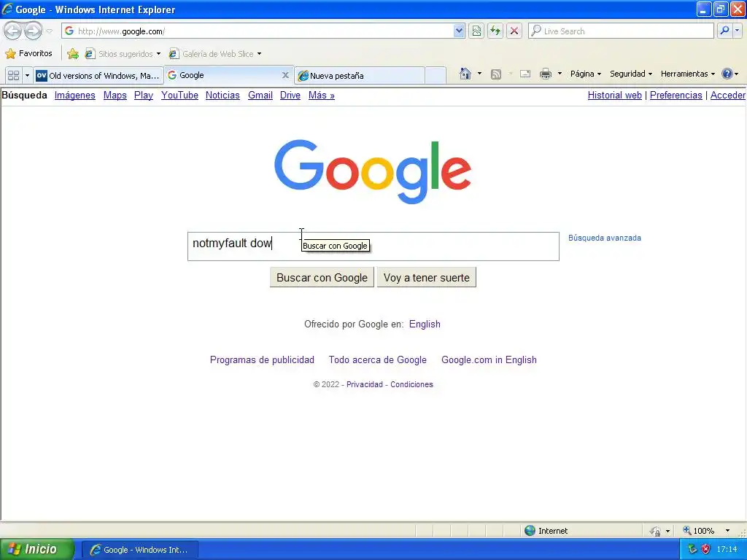Select Google - Windows Internet Explorer taskbar button
This screenshot has height=560, width=747.
click(139, 550)
